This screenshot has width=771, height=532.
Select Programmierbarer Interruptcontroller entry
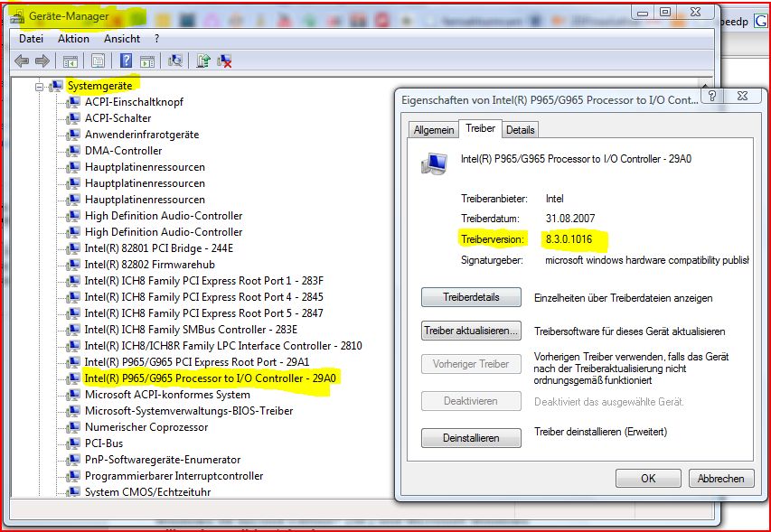[x=174, y=476]
